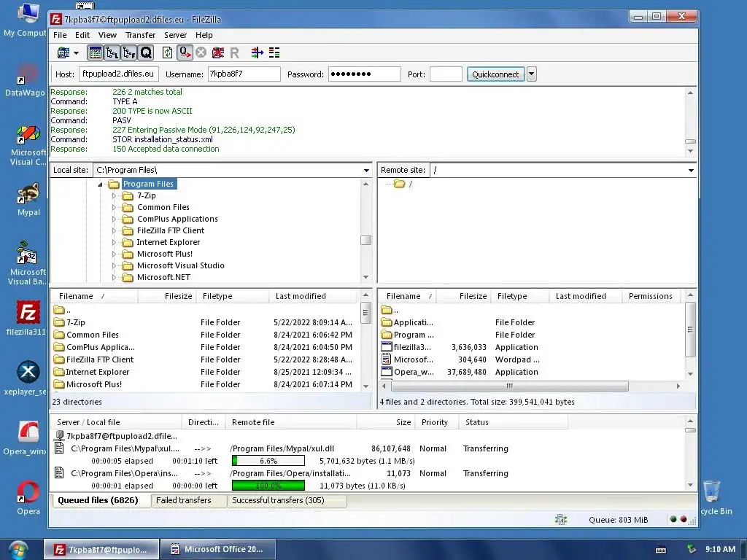Select remote Applicati... folder
Image resolution: width=747 pixels, height=560 pixels.
click(x=413, y=322)
